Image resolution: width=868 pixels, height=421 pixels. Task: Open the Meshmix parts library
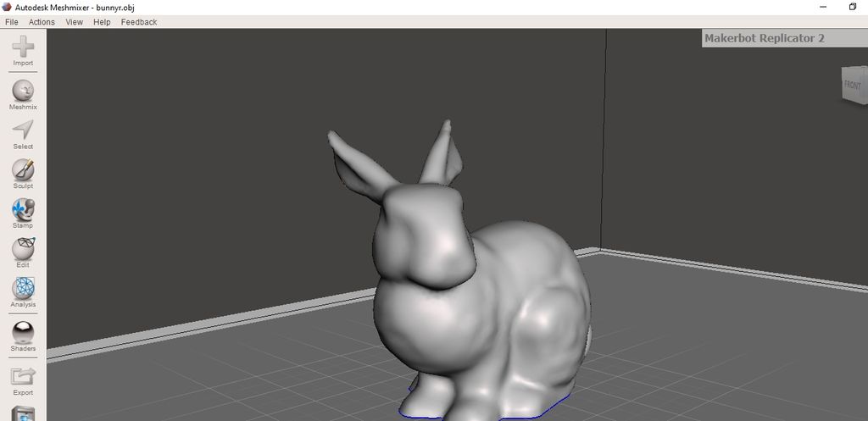tap(23, 91)
